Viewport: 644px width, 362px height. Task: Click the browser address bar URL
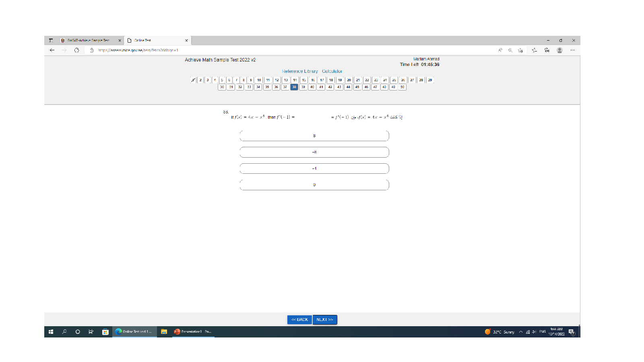click(138, 50)
